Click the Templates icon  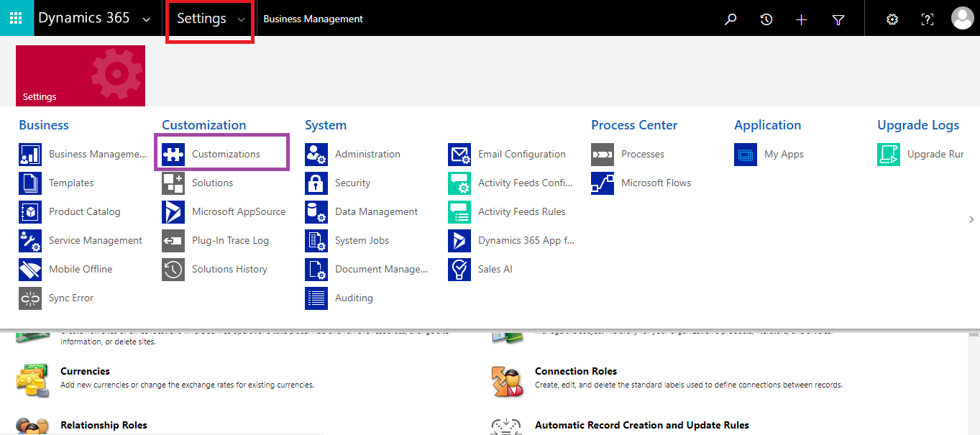(x=30, y=183)
